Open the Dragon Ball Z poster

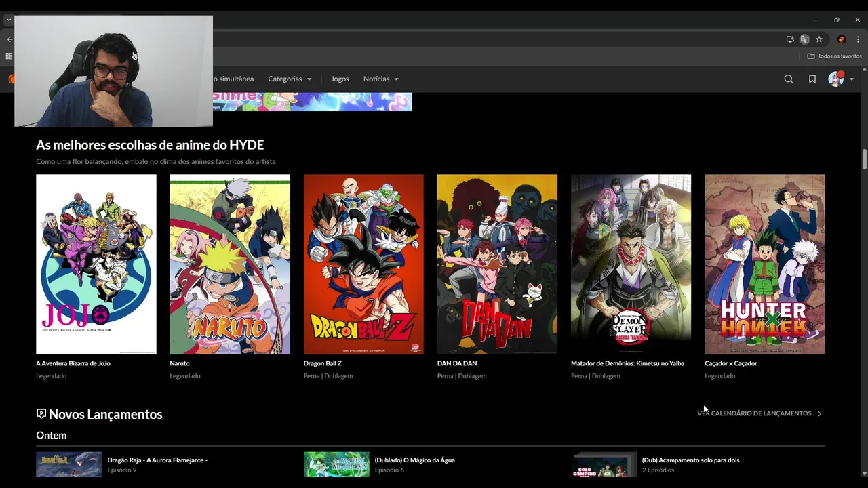(x=363, y=264)
